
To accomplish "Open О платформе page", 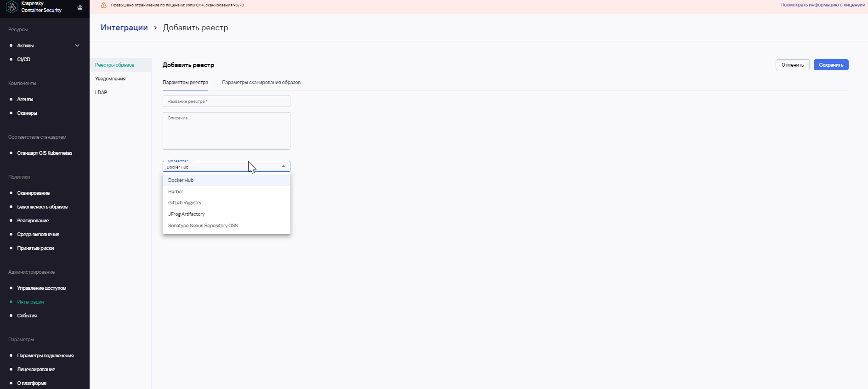I will click(32, 383).
